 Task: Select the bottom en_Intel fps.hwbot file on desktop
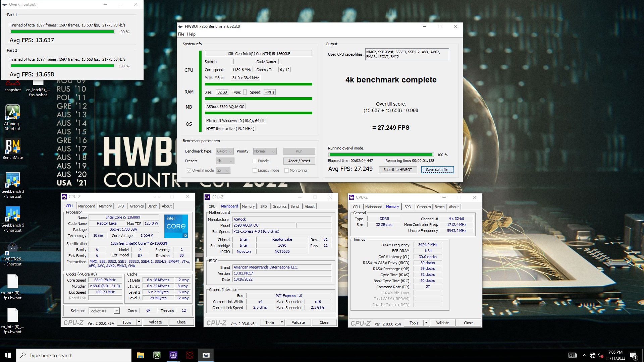tap(12, 321)
